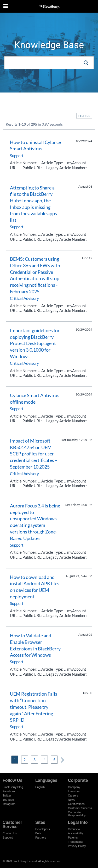This screenshot has width=98, height=868.
Task: Open BlackBerry Blog footer link
Action: (13, 787)
